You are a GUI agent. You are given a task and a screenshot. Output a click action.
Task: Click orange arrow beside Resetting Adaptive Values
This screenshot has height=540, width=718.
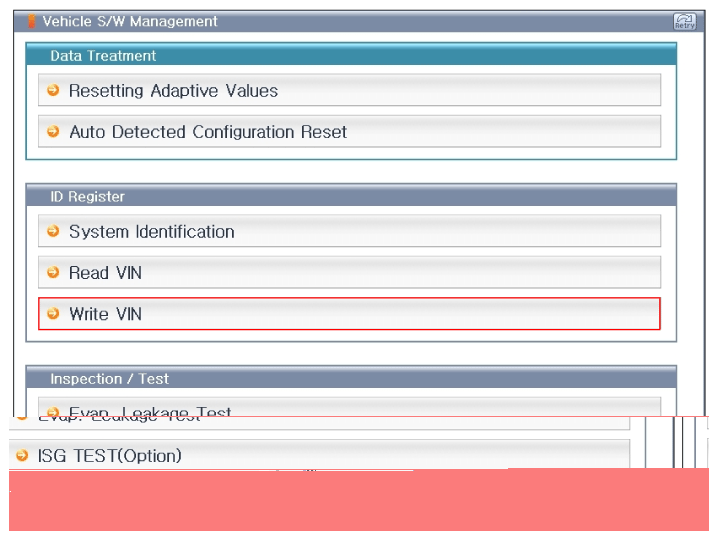coord(53,90)
